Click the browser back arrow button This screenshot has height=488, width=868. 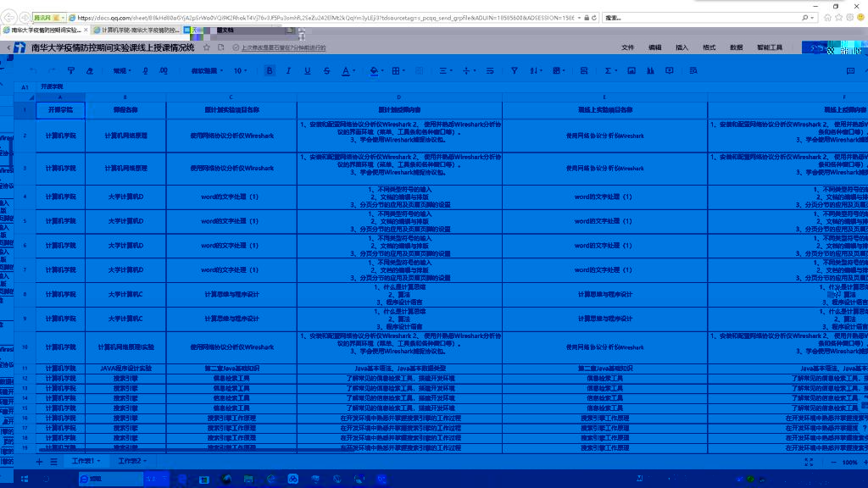coord(9,18)
